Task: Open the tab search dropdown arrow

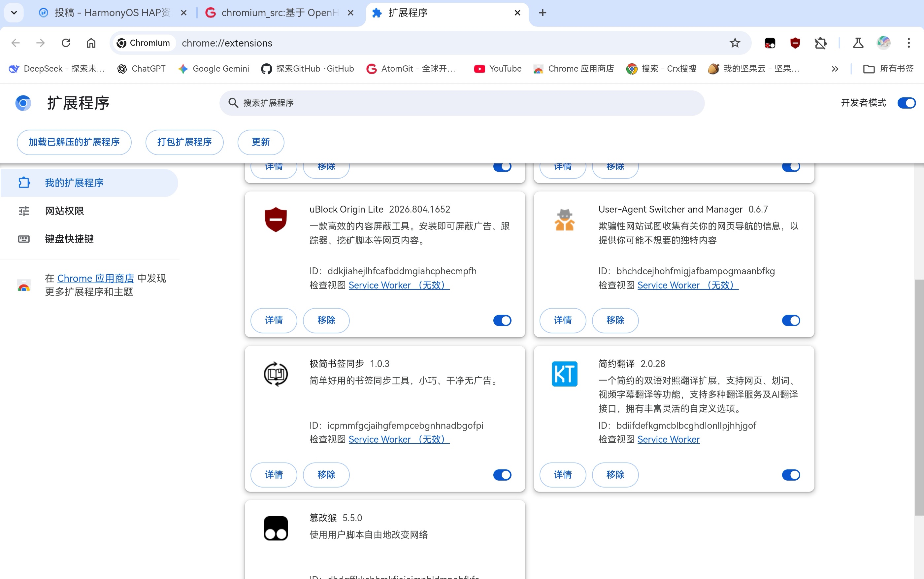Action: (14, 13)
